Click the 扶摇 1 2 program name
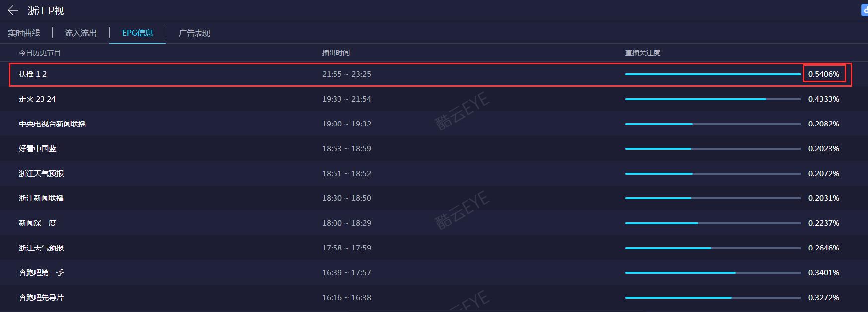 pyautogui.click(x=33, y=74)
